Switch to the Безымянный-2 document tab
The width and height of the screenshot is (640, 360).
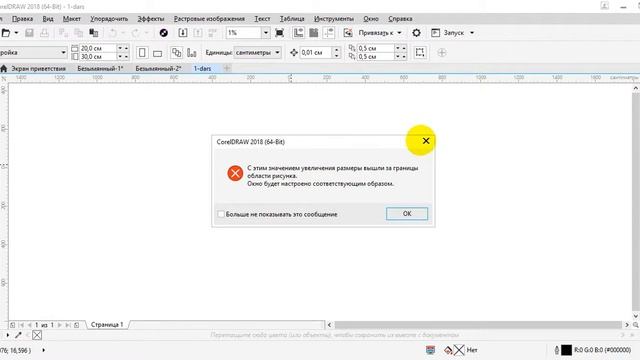click(x=158, y=69)
